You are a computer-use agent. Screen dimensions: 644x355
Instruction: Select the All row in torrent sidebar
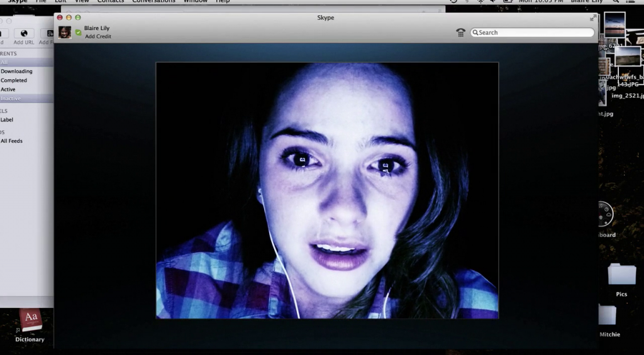[x=26, y=62]
